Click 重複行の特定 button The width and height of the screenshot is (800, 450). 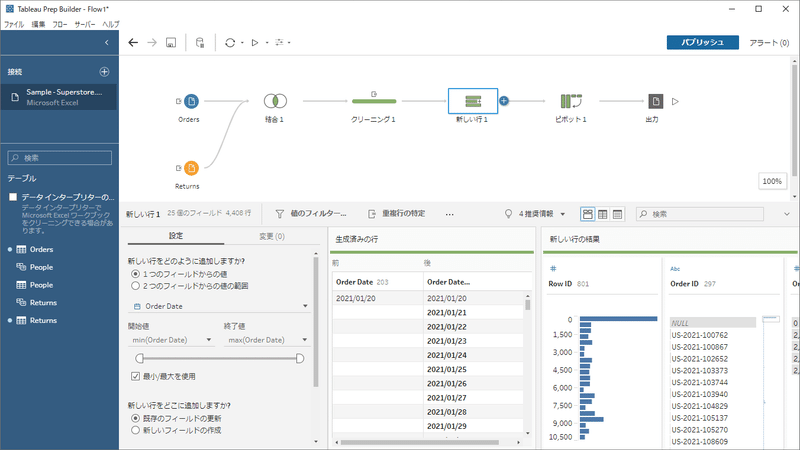(396, 214)
